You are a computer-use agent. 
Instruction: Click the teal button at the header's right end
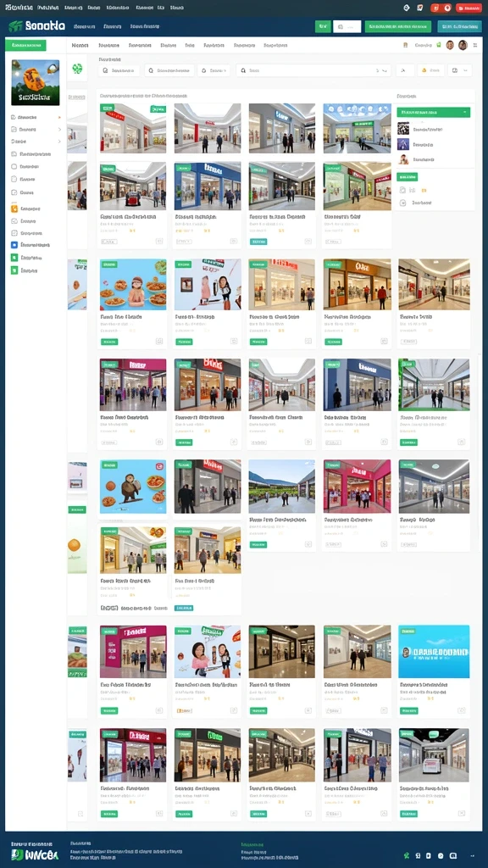pyautogui.click(x=459, y=26)
